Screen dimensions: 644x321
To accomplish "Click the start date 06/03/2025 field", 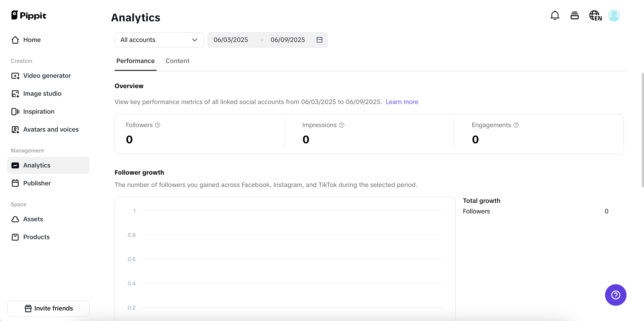I will (x=230, y=40).
